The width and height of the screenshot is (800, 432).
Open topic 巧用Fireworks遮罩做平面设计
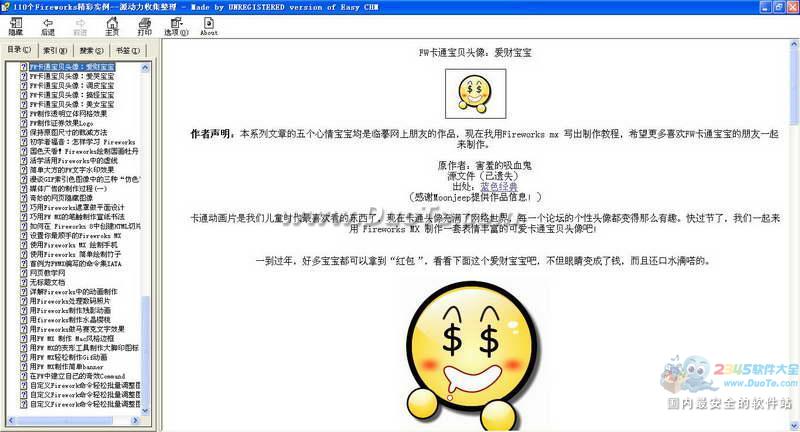pos(77,207)
